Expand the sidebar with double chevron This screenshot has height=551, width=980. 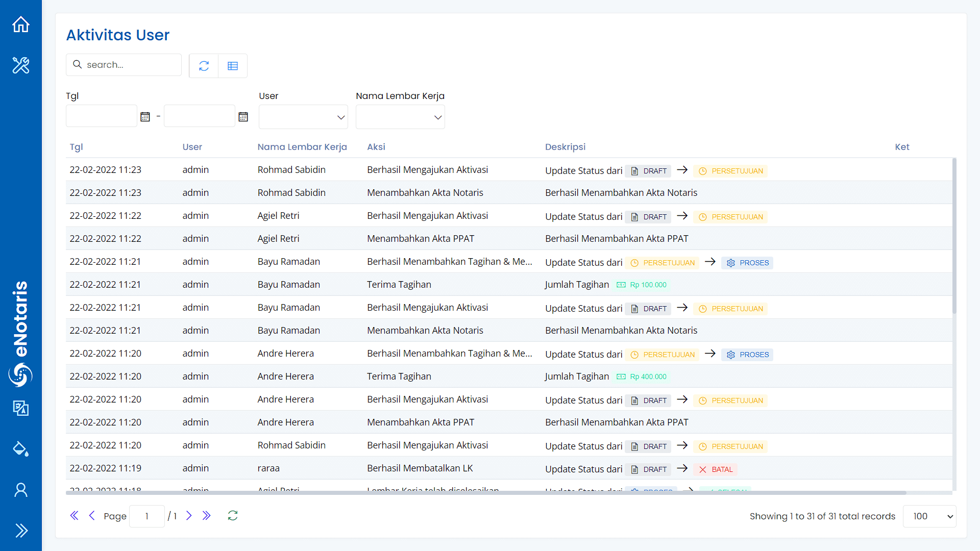click(21, 531)
